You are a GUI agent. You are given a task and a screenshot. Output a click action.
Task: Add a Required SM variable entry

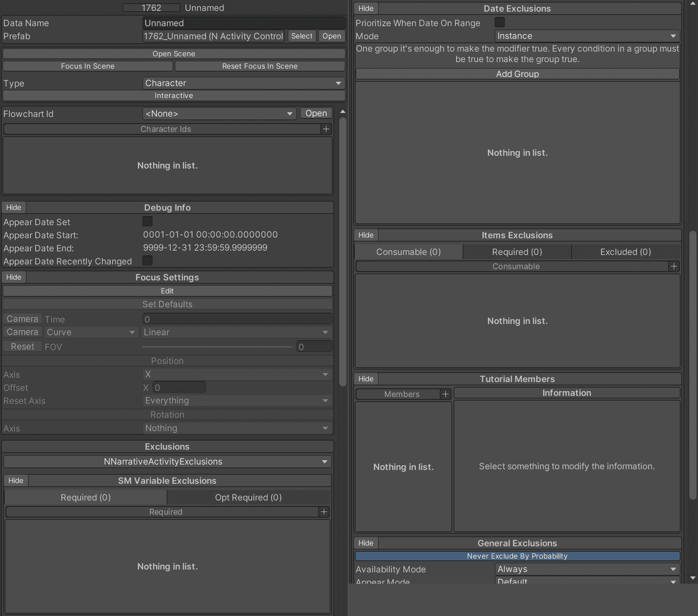pos(324,512)
